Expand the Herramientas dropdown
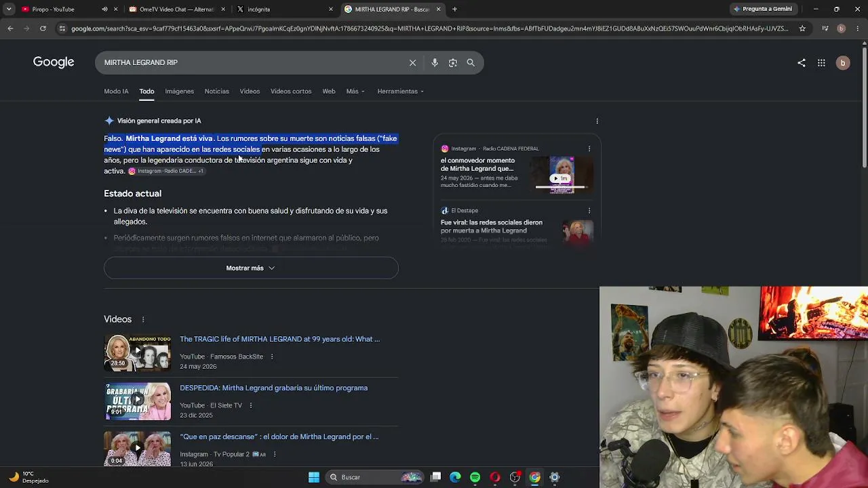Viewport: 868px width, 488px height. click(x=401, y=91)
